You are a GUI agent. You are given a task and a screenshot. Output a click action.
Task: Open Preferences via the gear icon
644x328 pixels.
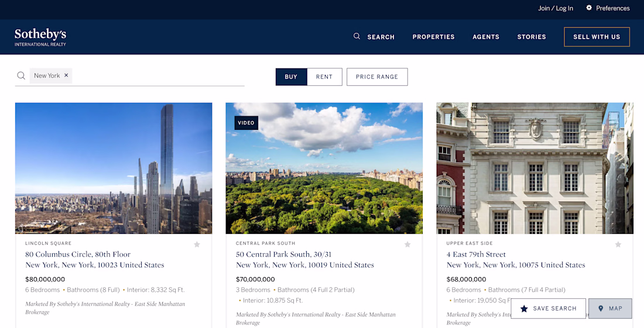tap(589, 8)
